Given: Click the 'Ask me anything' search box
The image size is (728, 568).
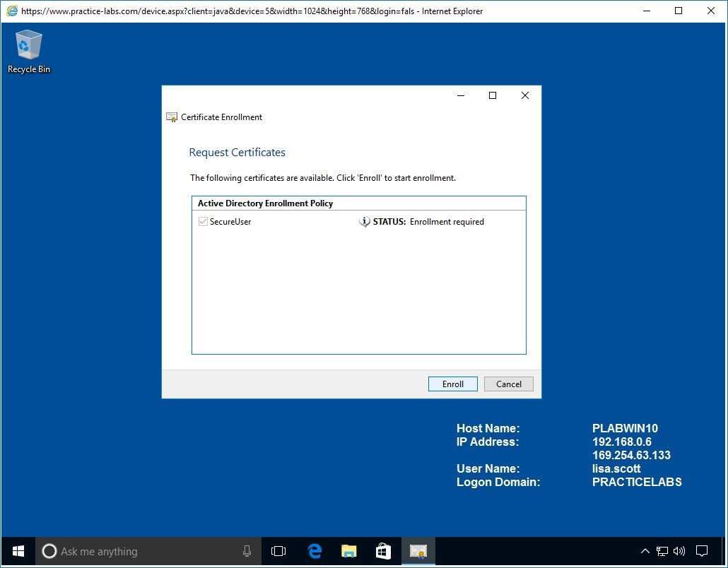Looking at the screenshot, I should pos(148,551).
